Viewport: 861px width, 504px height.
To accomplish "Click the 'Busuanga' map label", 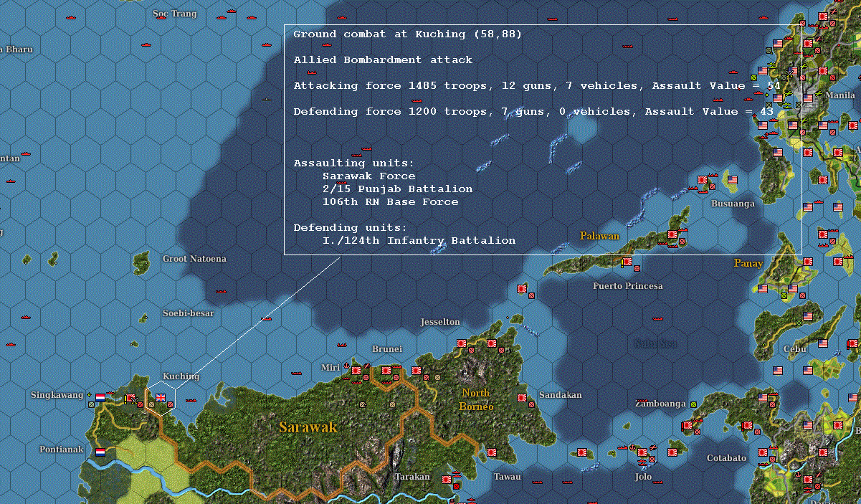I will 733,204.
